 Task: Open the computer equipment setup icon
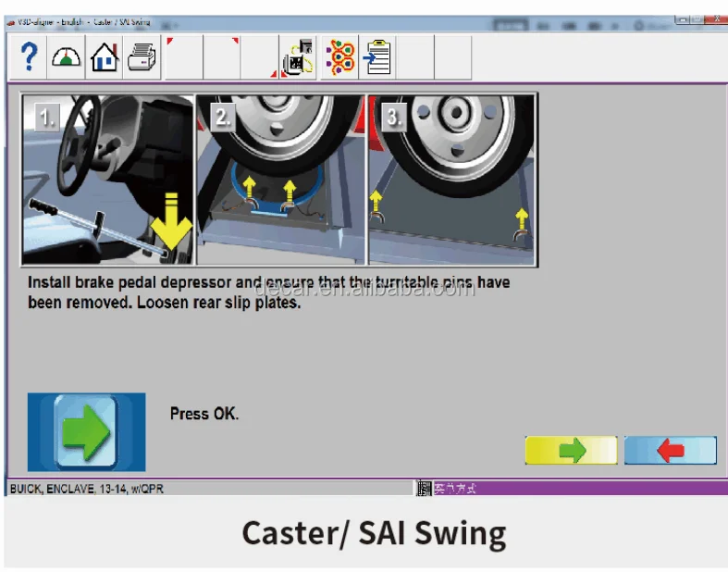[298, 56]
